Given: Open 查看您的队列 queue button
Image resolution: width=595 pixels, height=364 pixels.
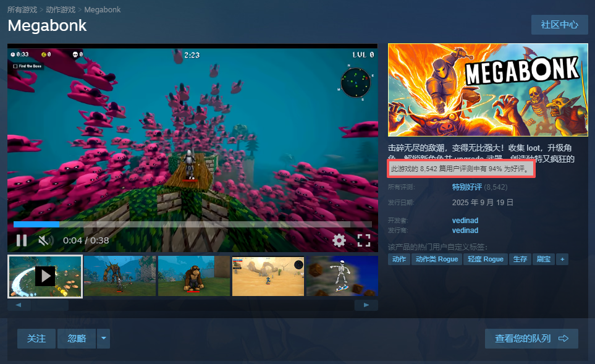Looking at the screenshot, I should (x=531, y=339).
